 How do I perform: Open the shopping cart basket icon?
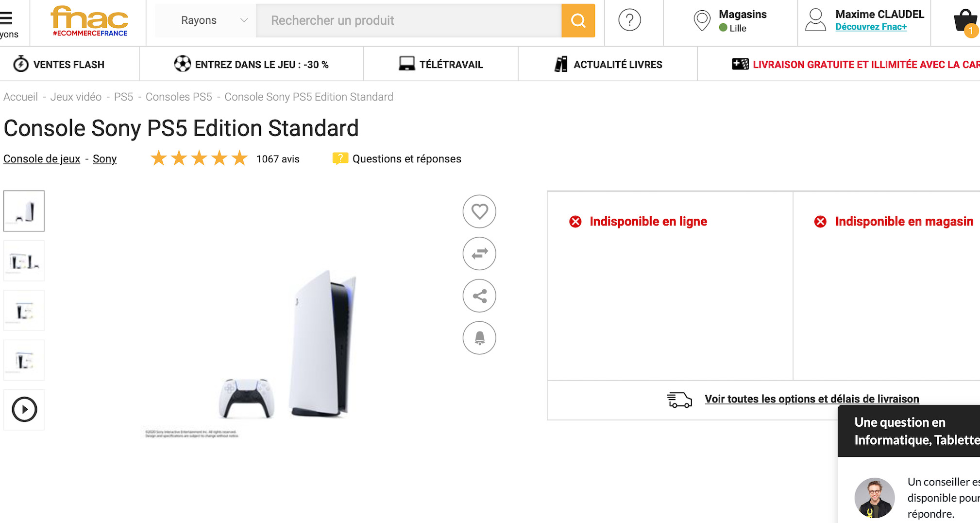(x=965, y=22)
